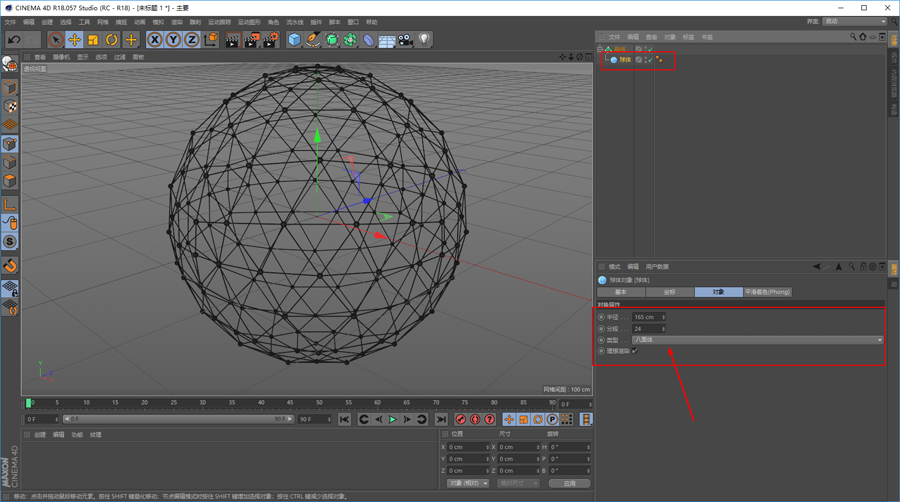Click the Undo arrow in the top toolbar

(14, 40)
